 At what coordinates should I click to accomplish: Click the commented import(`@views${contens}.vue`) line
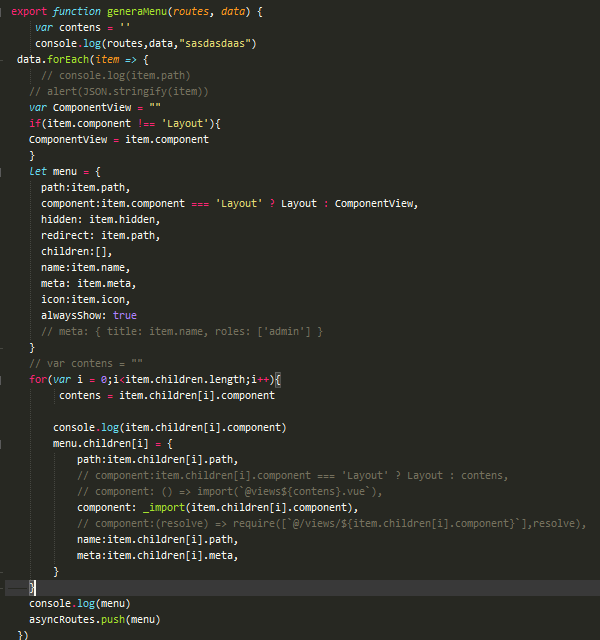tap(230, 491)
